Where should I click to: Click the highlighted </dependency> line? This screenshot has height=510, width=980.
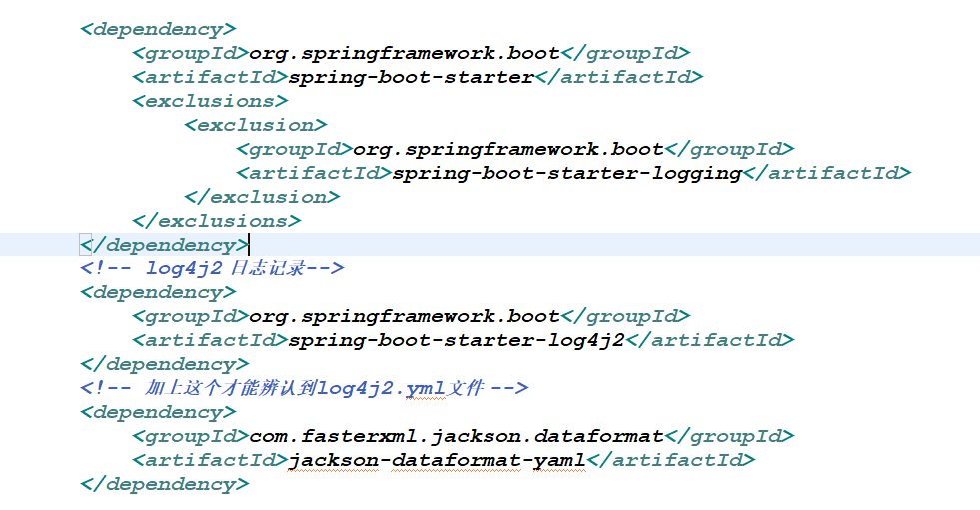coord(490,245)
